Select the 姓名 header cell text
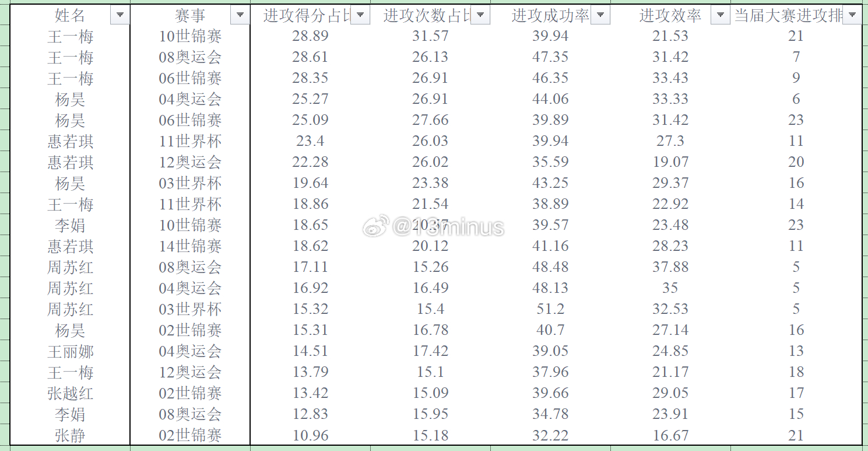Viewport: 868px width, 451px height. click(x=70, y=16)
